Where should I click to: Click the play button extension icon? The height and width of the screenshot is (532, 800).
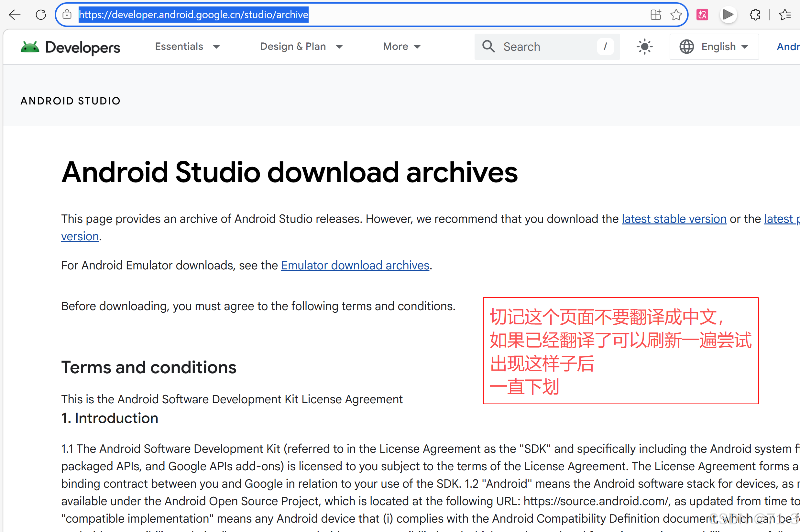coord(728,15)
